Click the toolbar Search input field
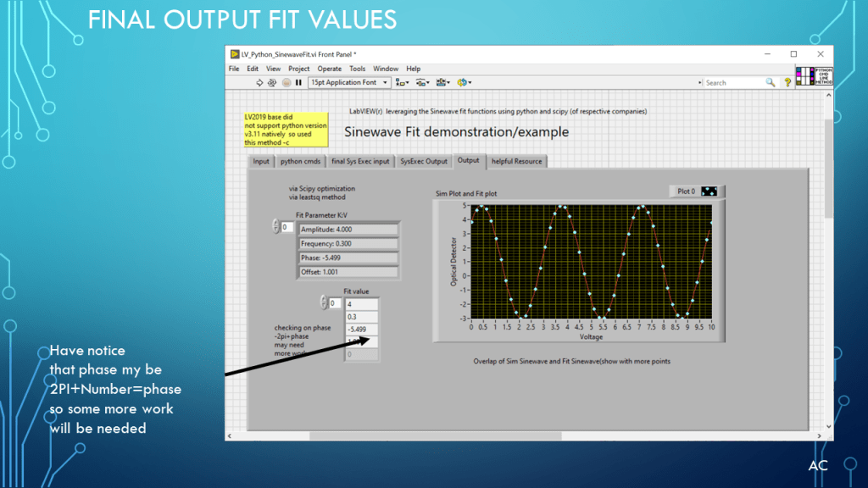 pyautogui.click(x=734, y=82)
